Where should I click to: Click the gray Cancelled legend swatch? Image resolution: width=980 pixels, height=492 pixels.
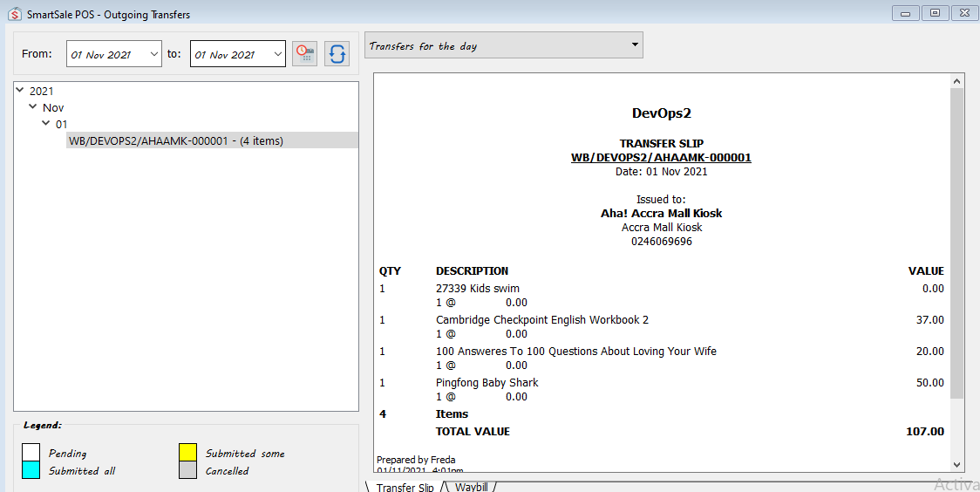[187, 470]
